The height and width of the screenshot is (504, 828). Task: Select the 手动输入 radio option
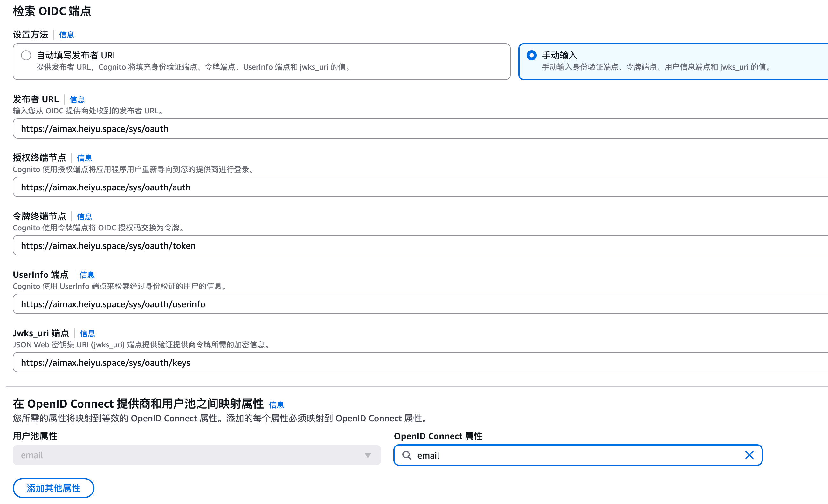pyautogui.click(x=531, y=55)
